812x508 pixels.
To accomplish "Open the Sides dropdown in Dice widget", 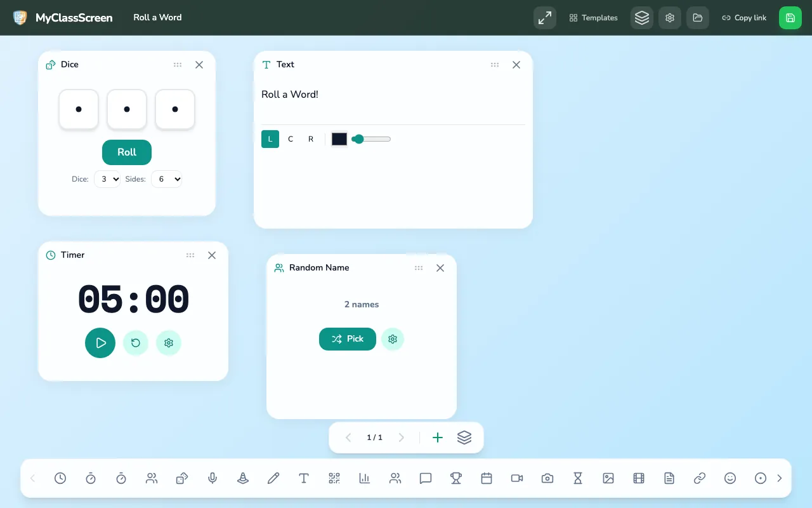I will pos(167,179).
